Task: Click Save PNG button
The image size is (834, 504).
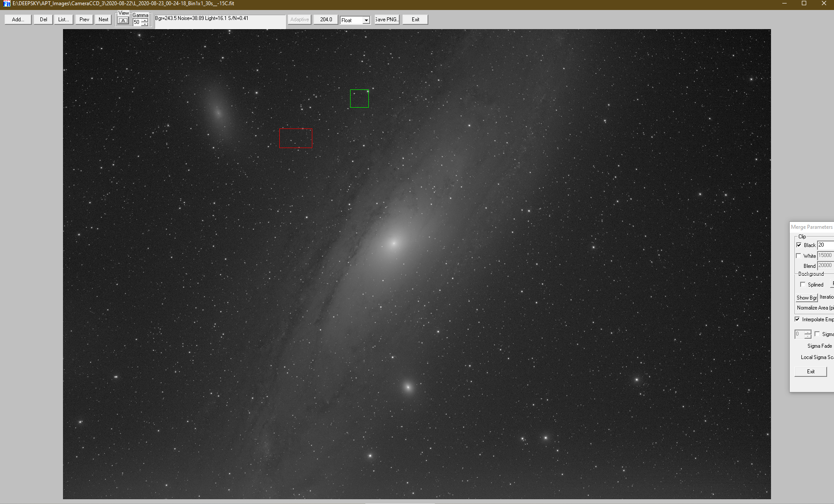Action: [387, 20]
